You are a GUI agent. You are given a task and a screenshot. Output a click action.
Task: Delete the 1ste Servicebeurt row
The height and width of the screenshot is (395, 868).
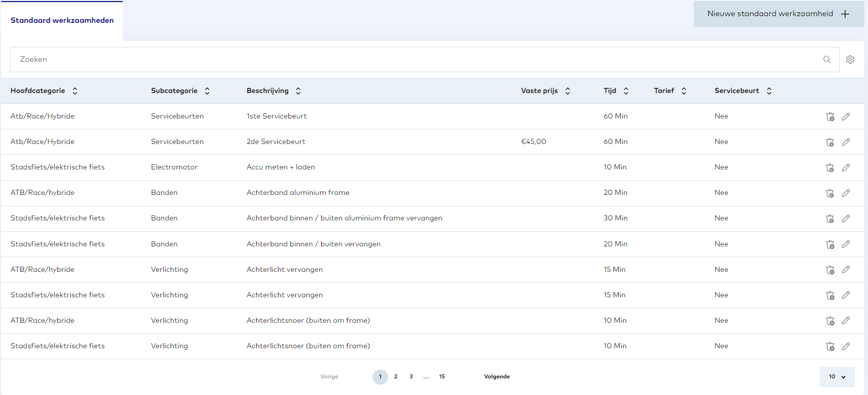[830, 116]
